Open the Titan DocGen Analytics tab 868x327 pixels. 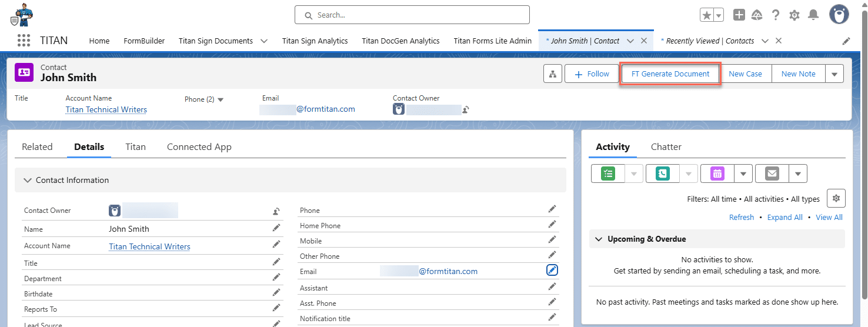point(400,41)
